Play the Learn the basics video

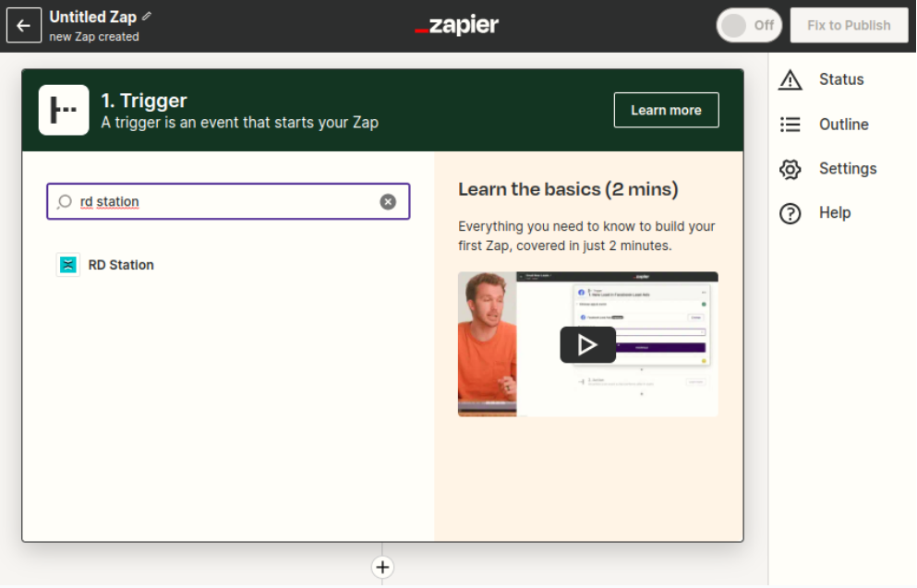(588, 344)
